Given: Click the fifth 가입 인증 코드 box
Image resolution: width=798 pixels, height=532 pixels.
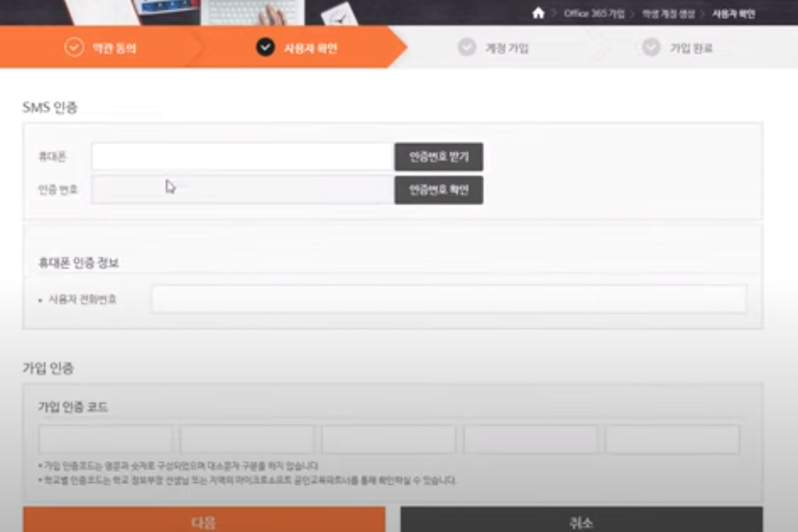Looking at the screenshot, I should pos(673,440).
